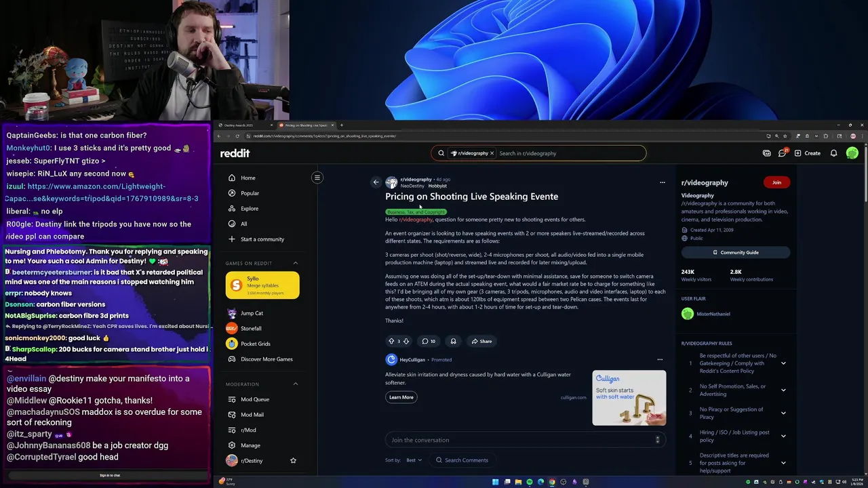Click the Join the conversation field

coord(526,440)
